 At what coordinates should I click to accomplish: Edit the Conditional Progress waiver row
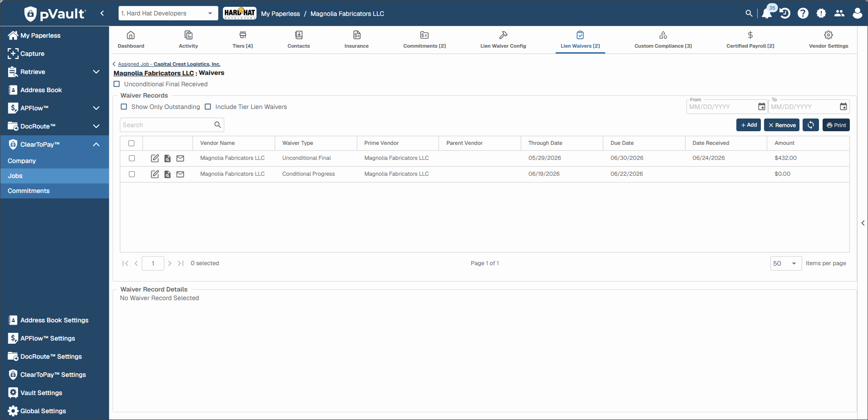[155, 174]
